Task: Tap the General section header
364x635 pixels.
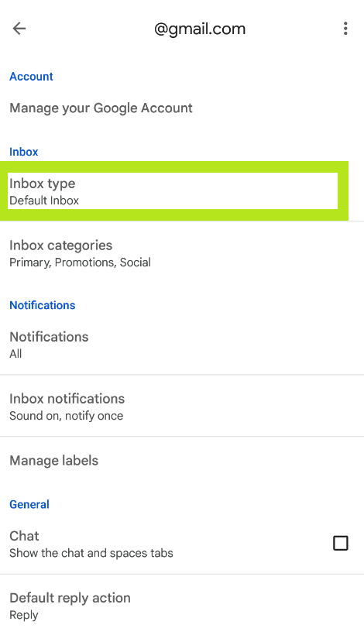Action: (29, 504)
